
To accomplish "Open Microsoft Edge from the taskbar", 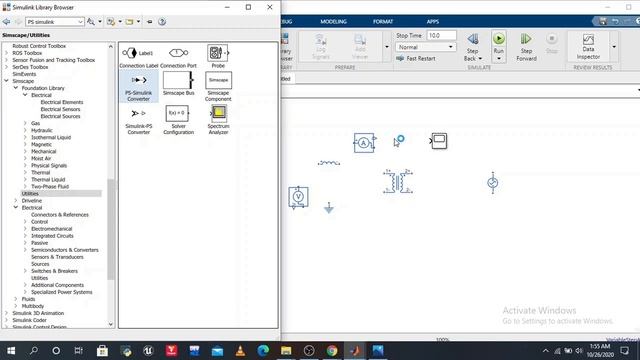I will (263, 351).
